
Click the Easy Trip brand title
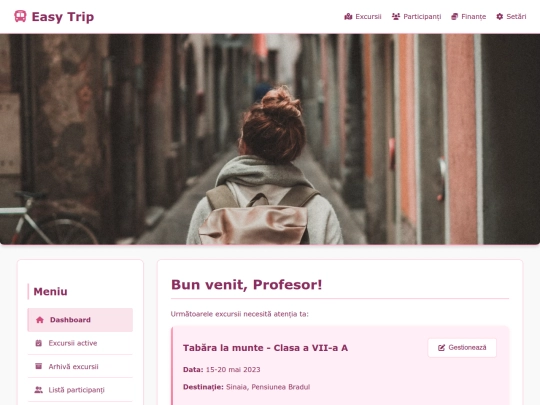tap(63, 17)
